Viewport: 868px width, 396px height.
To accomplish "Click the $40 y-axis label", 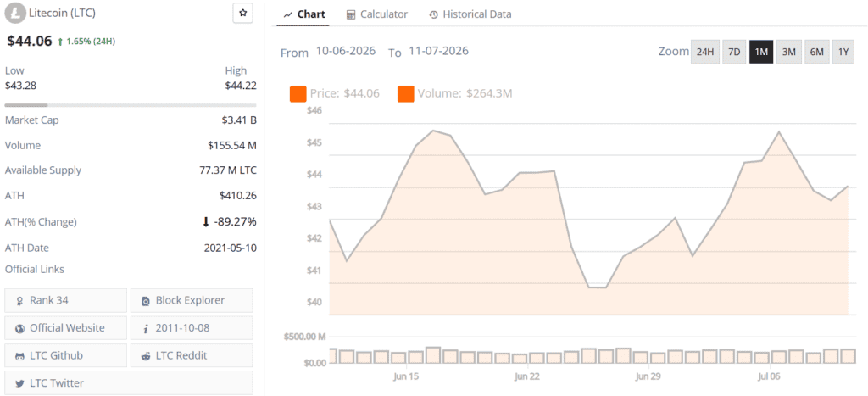I will [x=314, y=303].
